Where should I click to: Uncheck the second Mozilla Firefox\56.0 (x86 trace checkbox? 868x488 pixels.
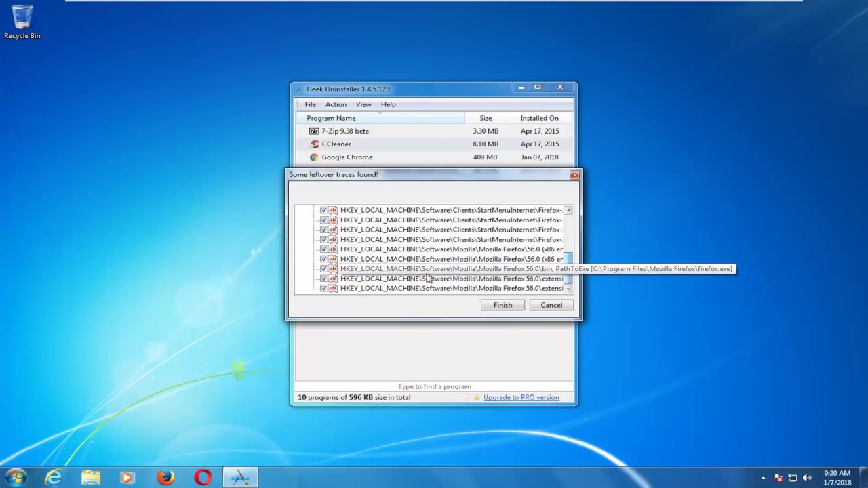point(323,259)
